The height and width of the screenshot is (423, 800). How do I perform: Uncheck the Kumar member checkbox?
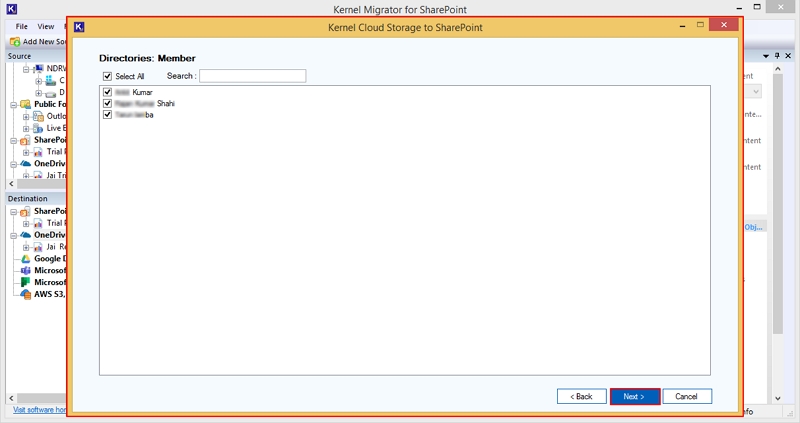(x=107, y=92)
